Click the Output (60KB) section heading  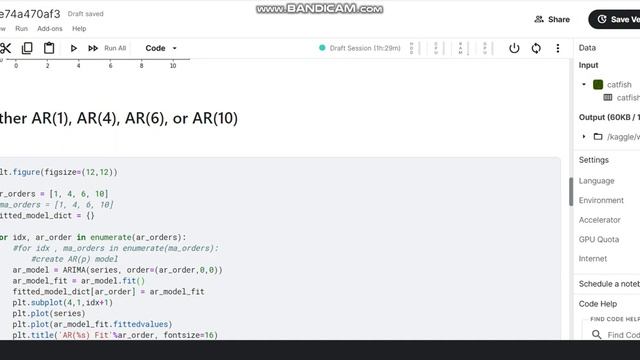pyautogui.click(x=609, y=117)
